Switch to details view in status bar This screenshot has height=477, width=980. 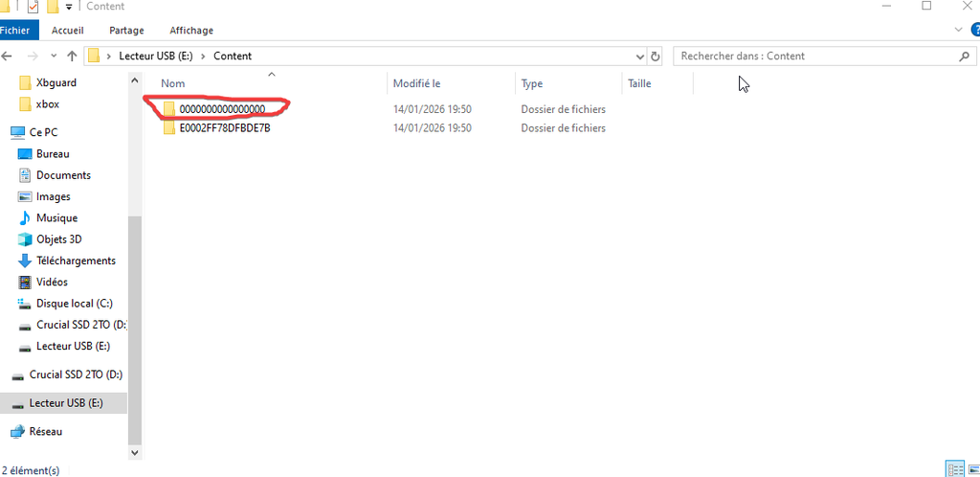[954, 469]
